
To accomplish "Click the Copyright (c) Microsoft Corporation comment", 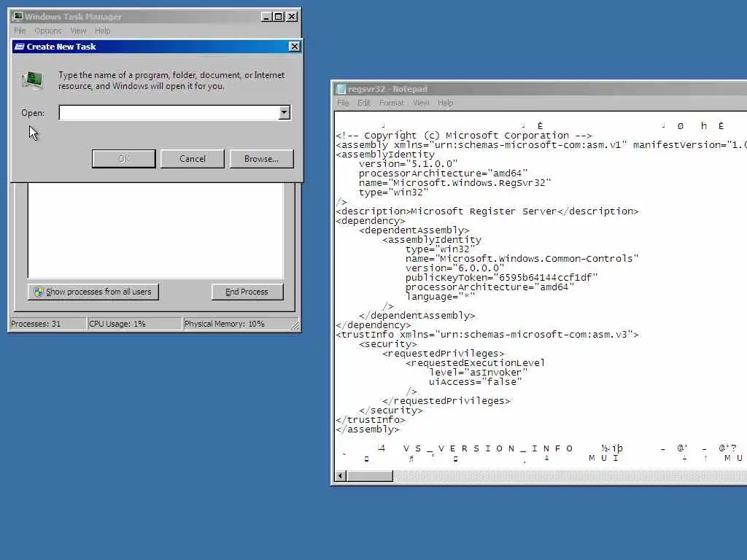I will coord(464,136).
